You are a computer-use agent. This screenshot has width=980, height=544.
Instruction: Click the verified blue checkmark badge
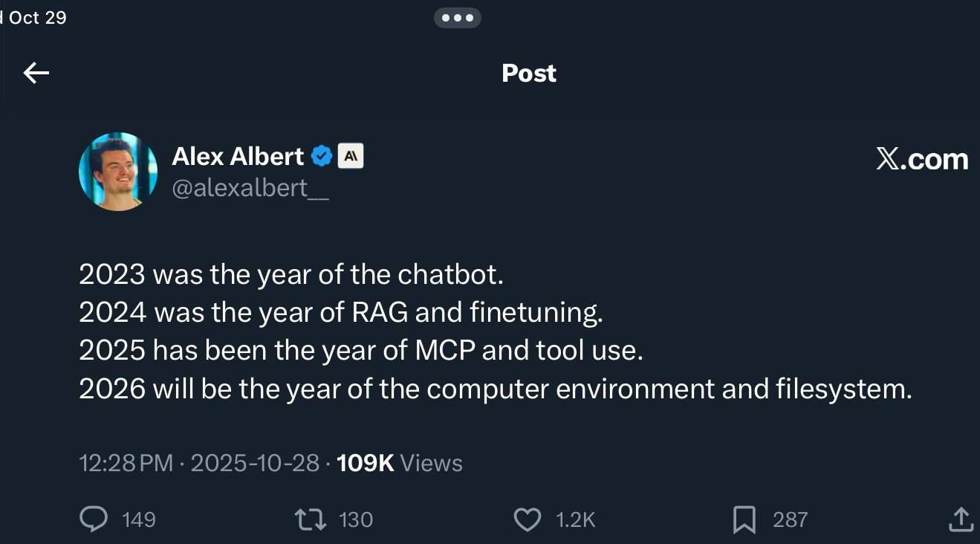tap(321, 155)
